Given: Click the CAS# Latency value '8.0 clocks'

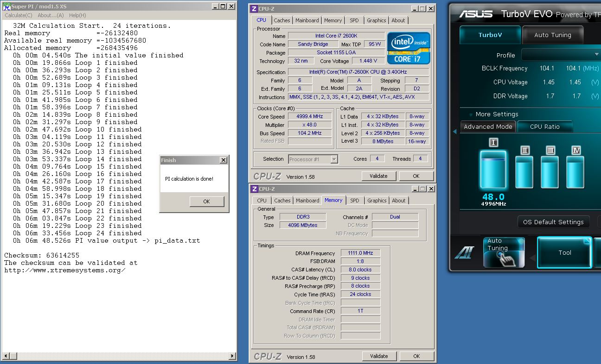Looking at the screenshot, I should point(360,270).
